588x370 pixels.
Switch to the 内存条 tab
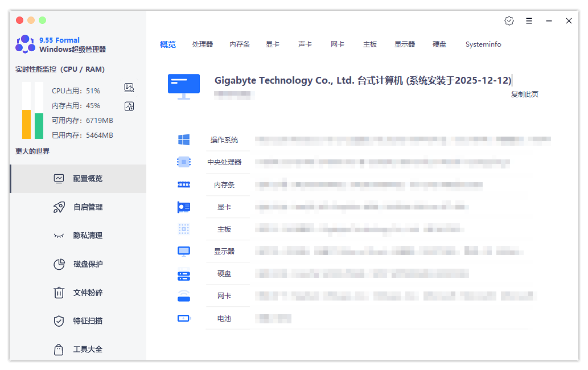pos(240,44)
